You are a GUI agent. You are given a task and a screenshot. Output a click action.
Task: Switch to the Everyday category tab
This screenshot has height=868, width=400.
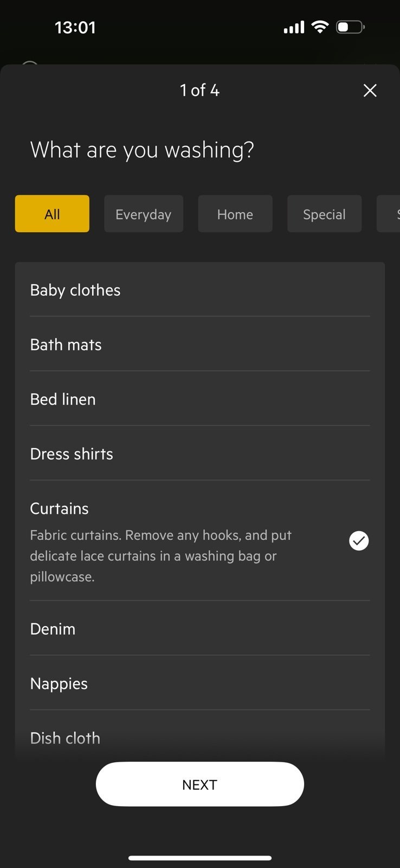point(144,214)
